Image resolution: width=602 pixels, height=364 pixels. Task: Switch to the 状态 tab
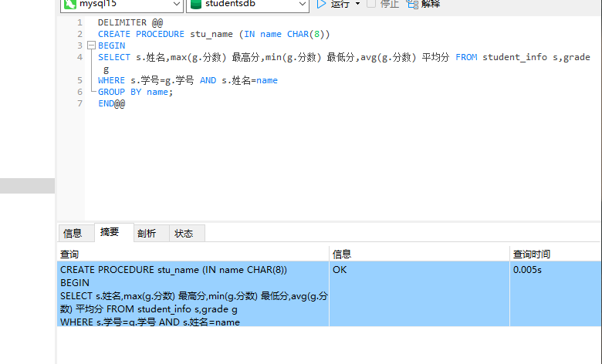click(187, 233)
